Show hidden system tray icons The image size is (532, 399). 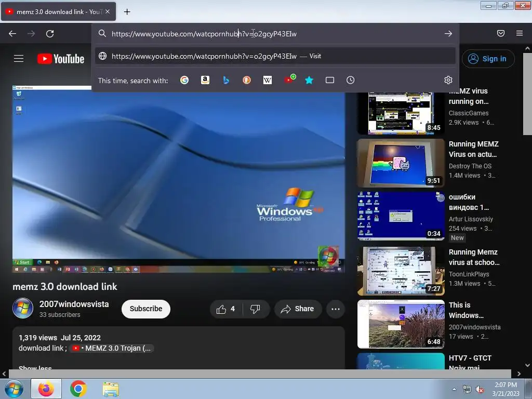tap(454, 389)
